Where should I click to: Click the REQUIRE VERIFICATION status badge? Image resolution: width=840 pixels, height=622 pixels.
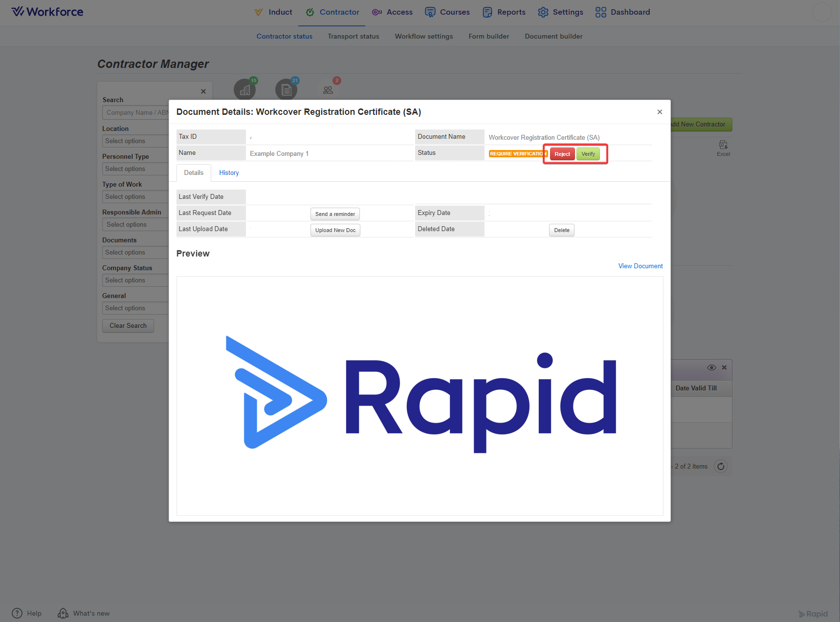point(518,154)
